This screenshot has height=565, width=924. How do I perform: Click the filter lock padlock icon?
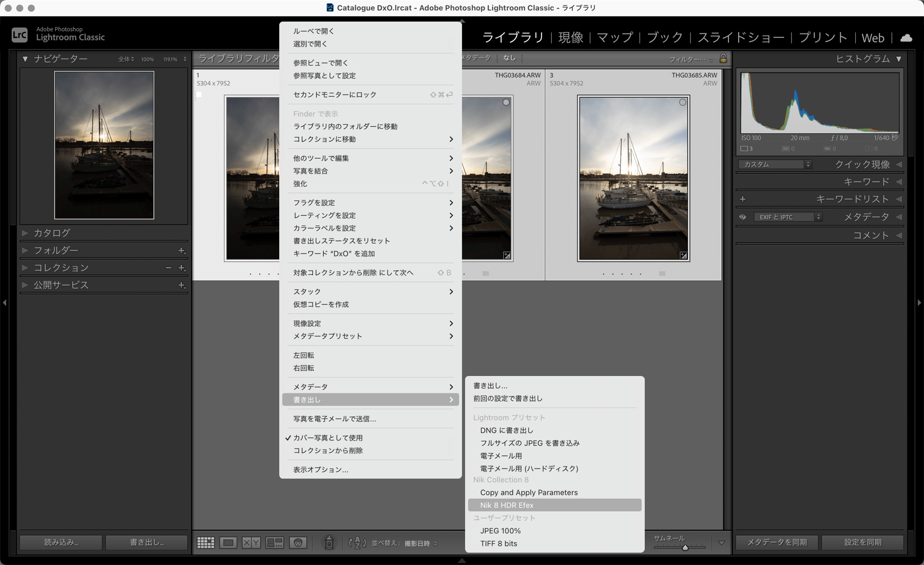pyautogui.click(x=723, y=59)
